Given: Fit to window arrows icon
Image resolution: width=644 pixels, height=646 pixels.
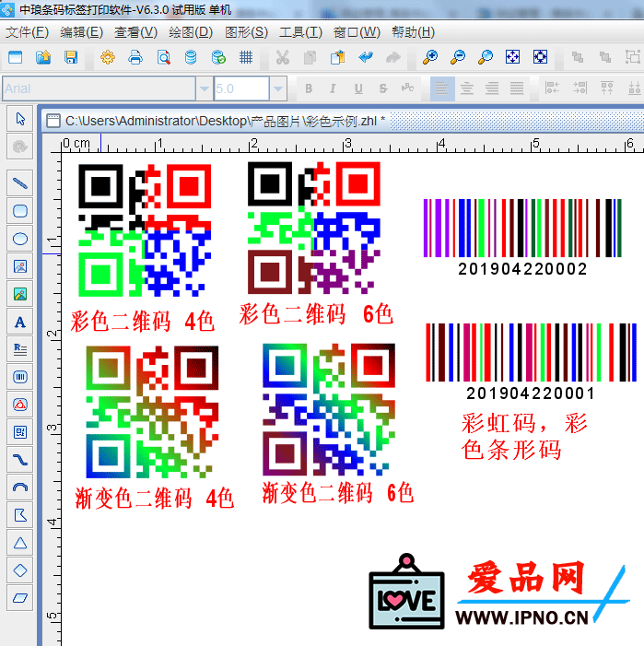Looking at the screenshot, I should pyautogui.click(x=512, y=57).
